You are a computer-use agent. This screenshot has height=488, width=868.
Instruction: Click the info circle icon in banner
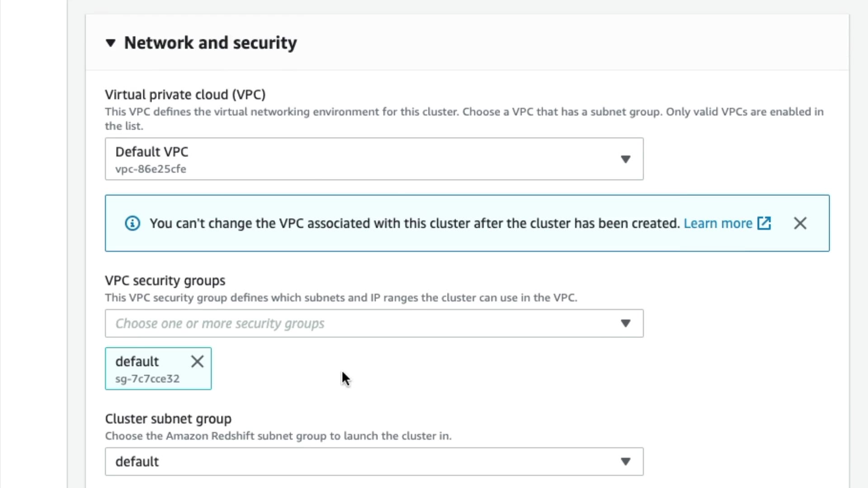point(132,223)
